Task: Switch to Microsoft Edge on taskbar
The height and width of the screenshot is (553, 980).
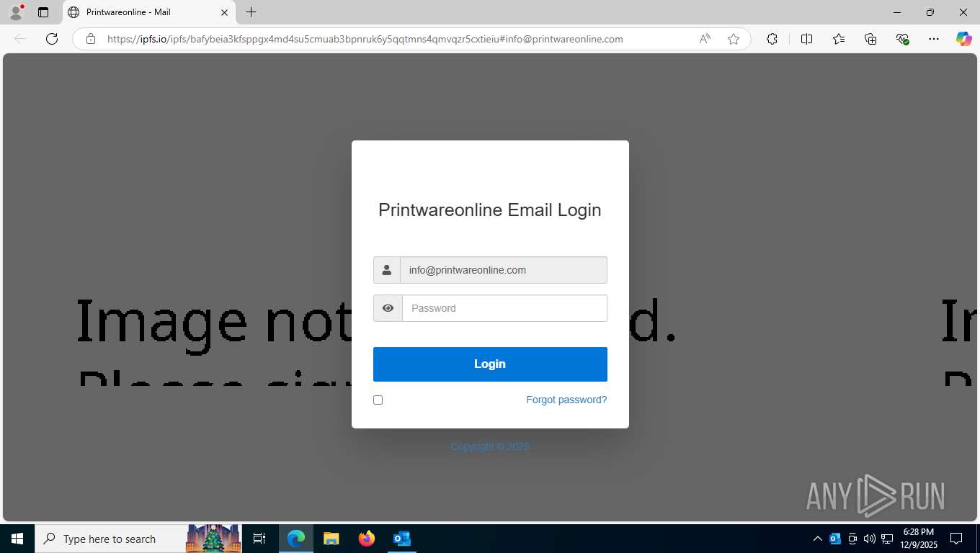Action: (296, 539)
